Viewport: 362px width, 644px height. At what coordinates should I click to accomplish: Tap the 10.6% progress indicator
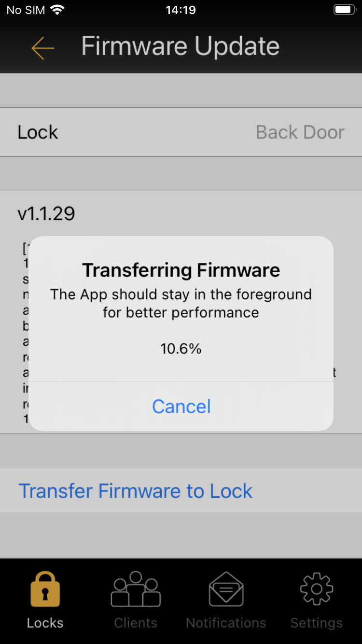pos(181,349)
